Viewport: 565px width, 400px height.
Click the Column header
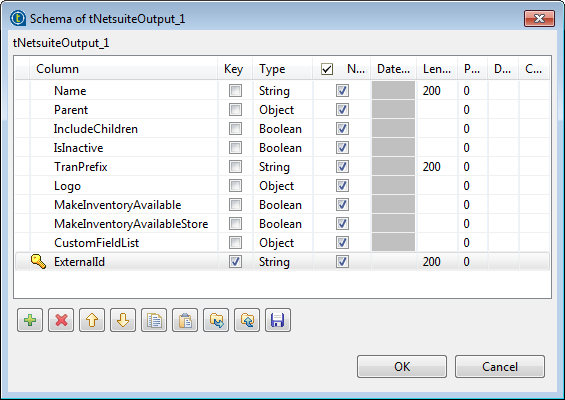click(124, 69)
